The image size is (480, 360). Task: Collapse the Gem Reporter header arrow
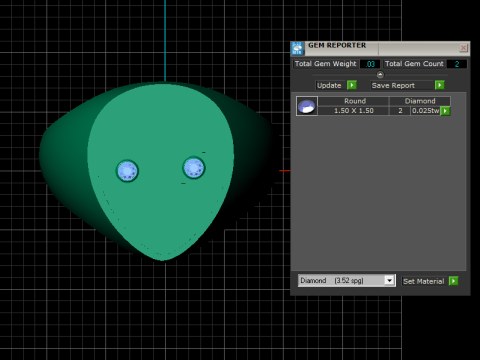coord(380,74)
